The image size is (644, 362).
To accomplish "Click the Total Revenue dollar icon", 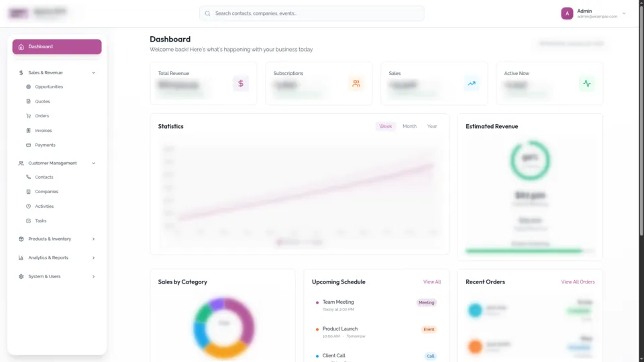I will tap(241, 84).
